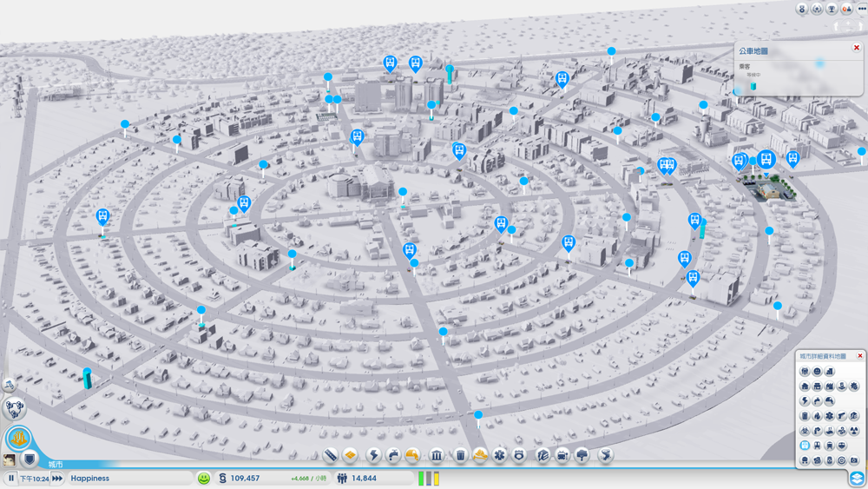Image resolution: width=868 pixels, height=489 pixels.
Task: Toggle the Industrial factory data map
Action: pos(829,386)
